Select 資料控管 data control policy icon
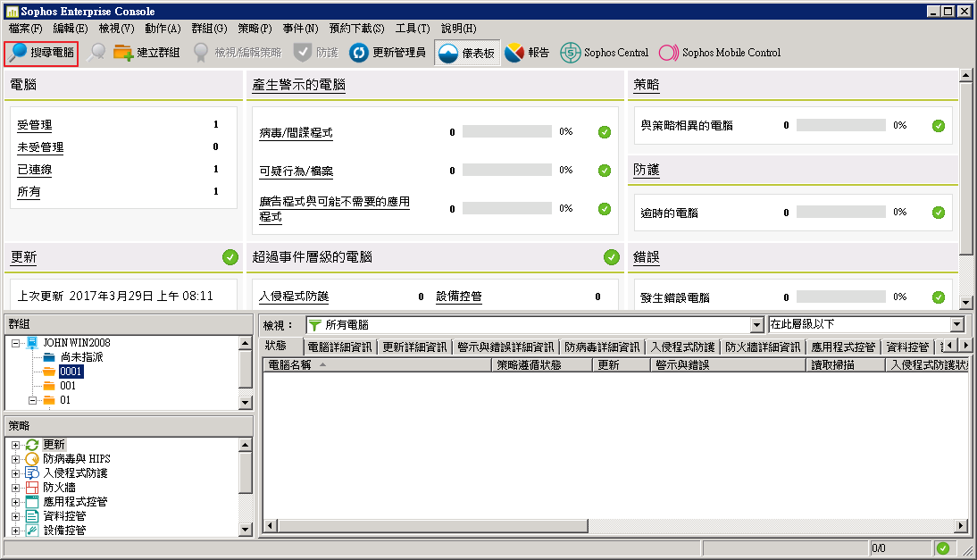Image resolution: width=977 pixels, height=560 pixels. [x=32, y=516]
